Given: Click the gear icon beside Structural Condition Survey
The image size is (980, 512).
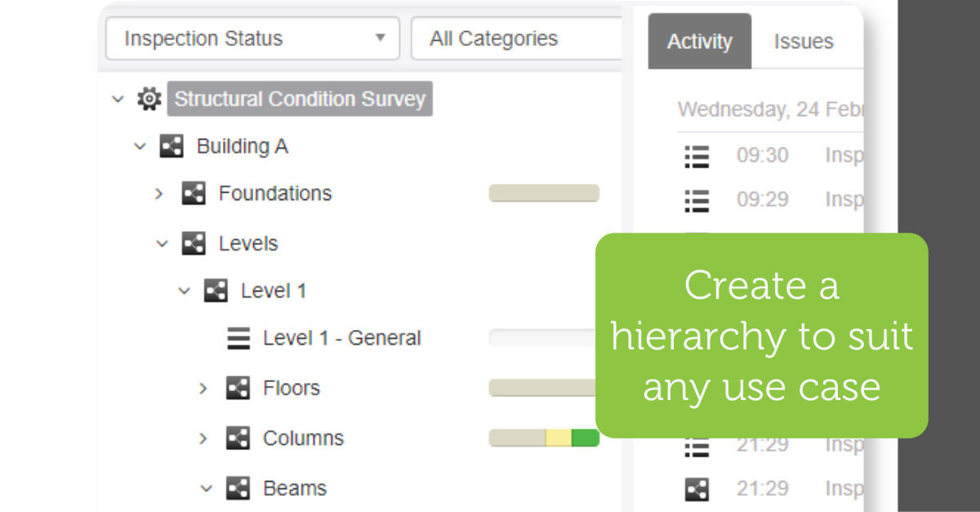Looking at the screenshot, I should click(149, 100).
